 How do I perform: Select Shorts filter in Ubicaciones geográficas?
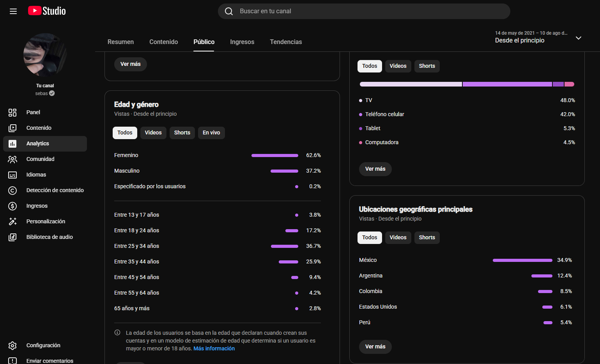tap(427, 238)
